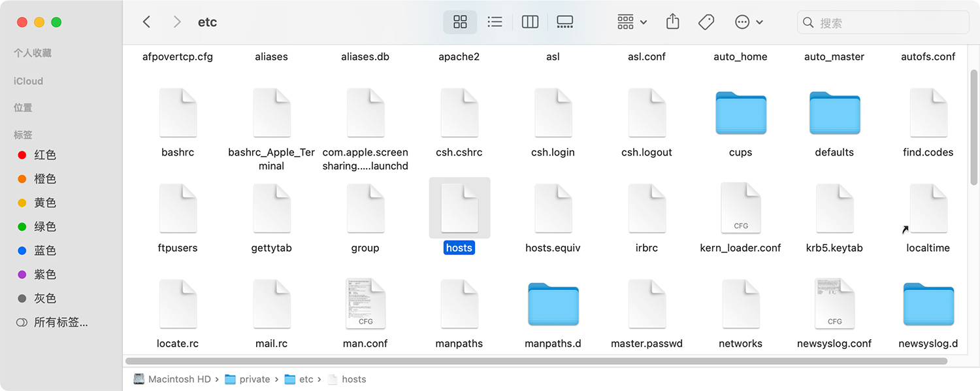
Task: Open the manpaths.d folder icon
Action: point(553,304)
